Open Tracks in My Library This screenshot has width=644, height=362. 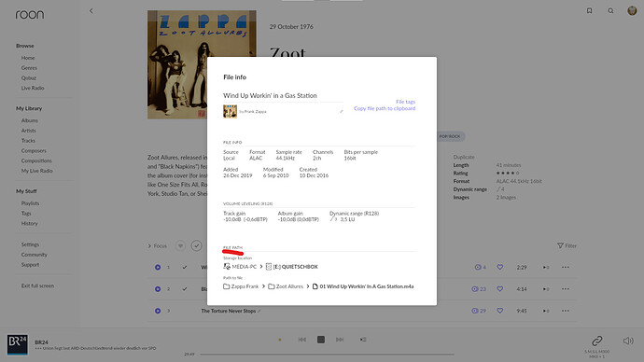coord(28,140)
